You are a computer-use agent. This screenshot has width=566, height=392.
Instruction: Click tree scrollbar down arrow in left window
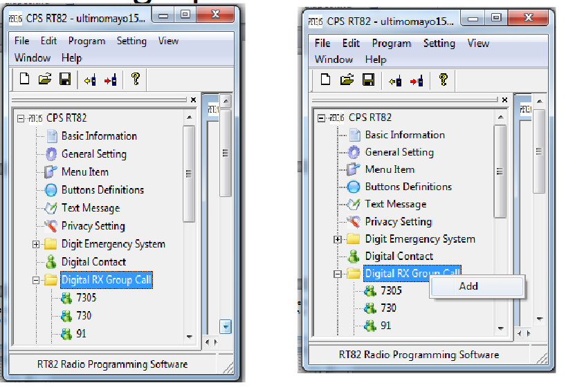pos(189,337)
